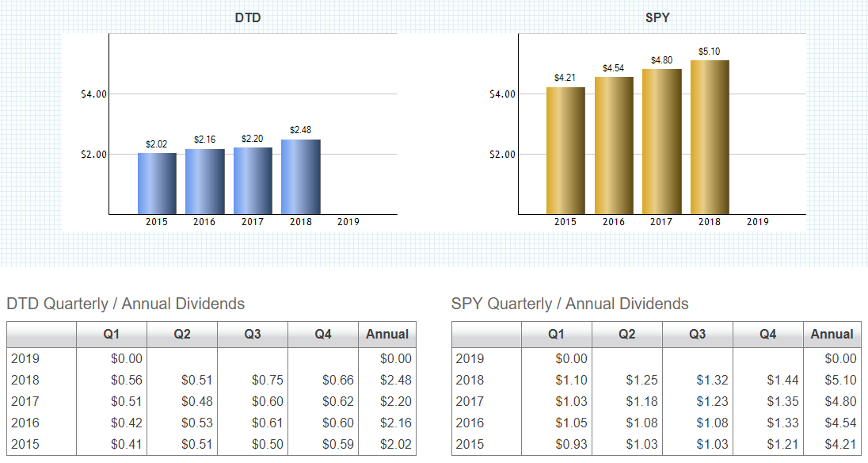This screenshot has width=868, height=463.
Task: Select the SPY 2017 bar labeled $4.80
Action: (661, 142)
